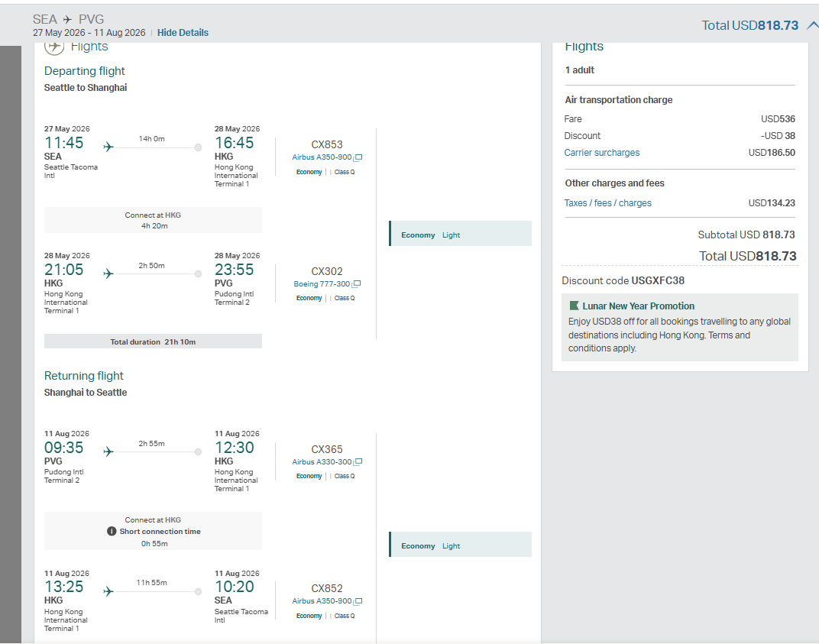Click the info icon beside Short connection time

pos(112,531)
